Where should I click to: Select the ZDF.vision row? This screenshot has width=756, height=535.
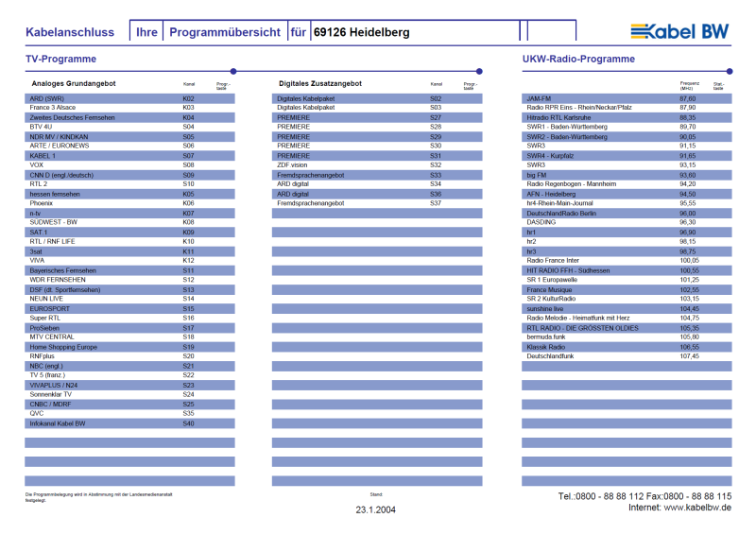tap(377, 165)
